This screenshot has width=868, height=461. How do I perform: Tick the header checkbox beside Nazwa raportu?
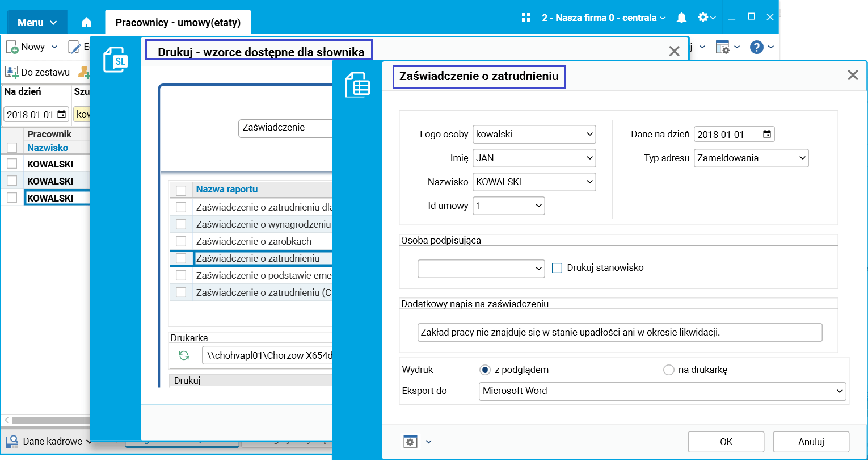click(181, 190)
